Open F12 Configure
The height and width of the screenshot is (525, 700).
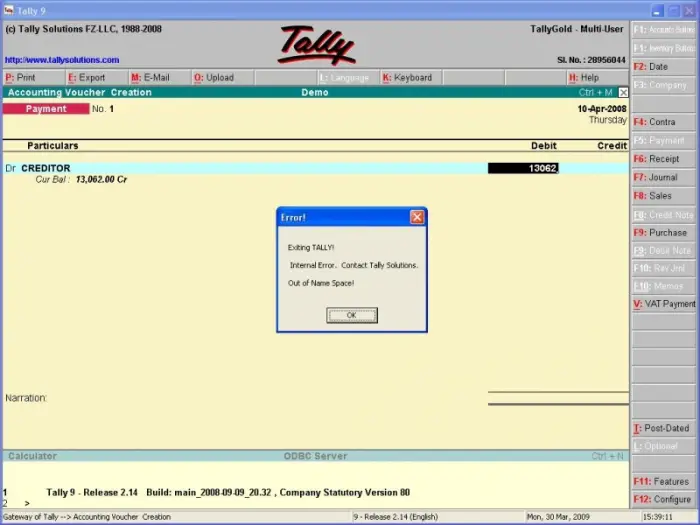664,499
